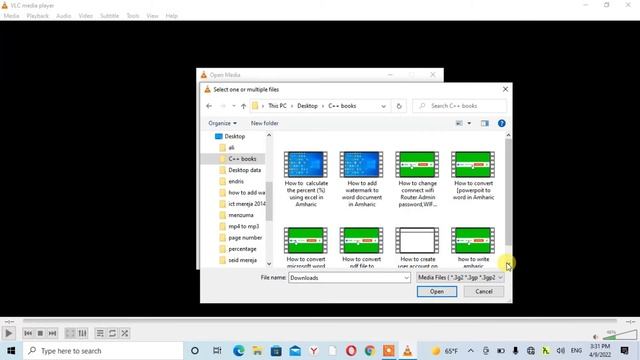
Task: Toggle fullscreen video button
Action: coord(70,333)
